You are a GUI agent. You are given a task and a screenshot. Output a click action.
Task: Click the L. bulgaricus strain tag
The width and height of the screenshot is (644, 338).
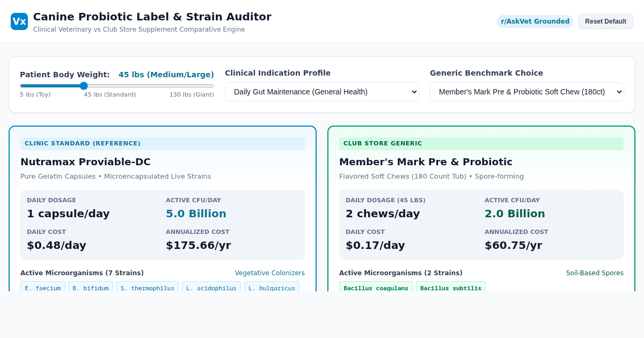(x=272, y=288)
